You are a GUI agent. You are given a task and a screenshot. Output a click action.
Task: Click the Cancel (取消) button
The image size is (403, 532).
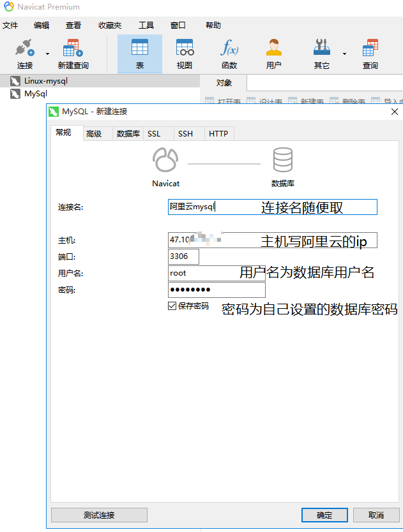(376, 515)
